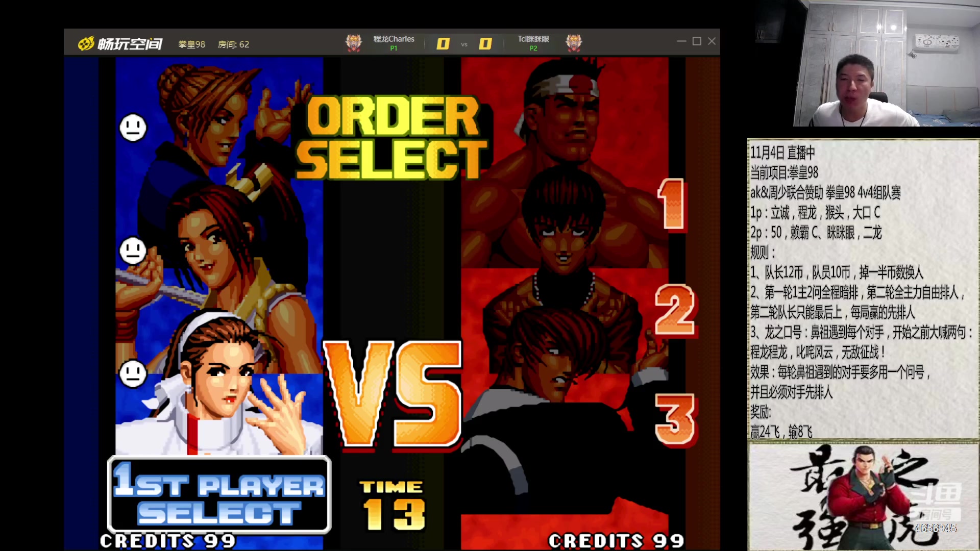Click the 拳皇98 game title label
The height and width of the screenshot is (551, 980).
point(191,44)
